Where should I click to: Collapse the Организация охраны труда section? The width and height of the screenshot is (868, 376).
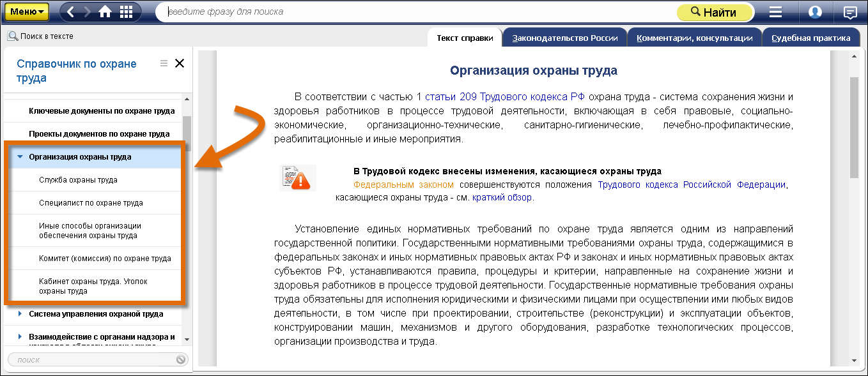pos(20,157)
